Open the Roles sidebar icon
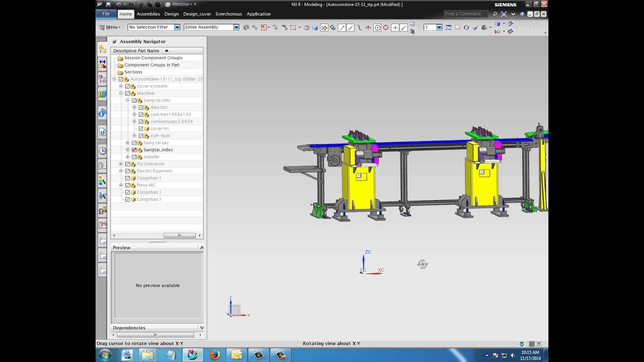The image size is (644, 362). pos(103,210)
